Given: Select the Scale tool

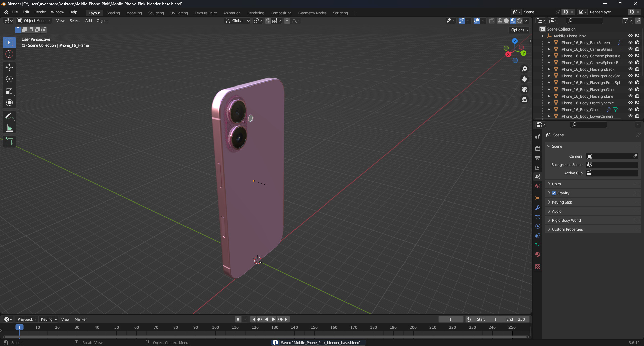Looking at the screenshot, I should point(9,91).
